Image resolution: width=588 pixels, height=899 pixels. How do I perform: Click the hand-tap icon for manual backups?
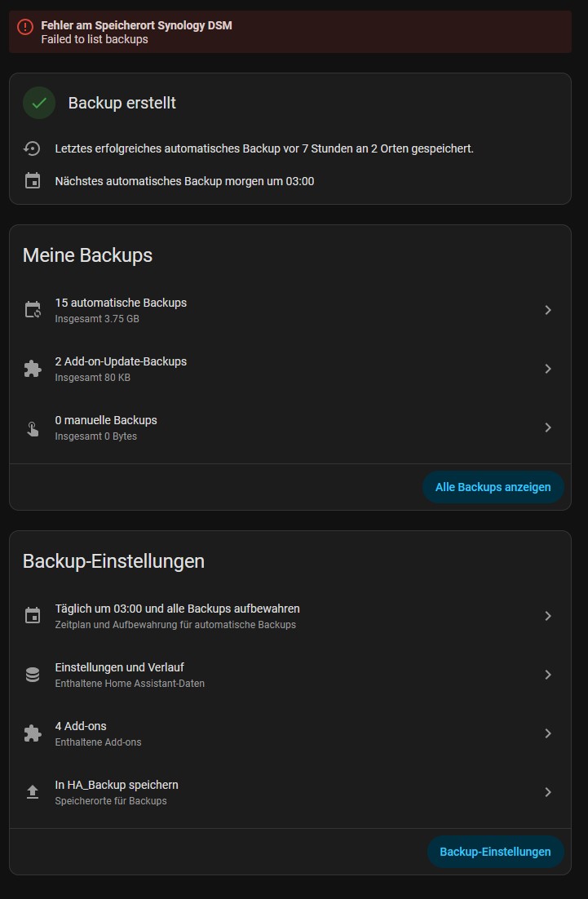tap(33, 427)
